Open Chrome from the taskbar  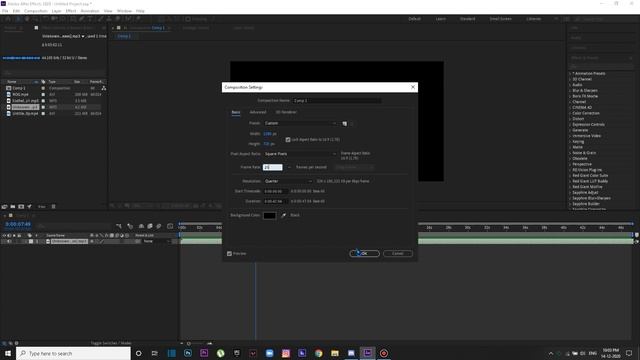[318, 353]
